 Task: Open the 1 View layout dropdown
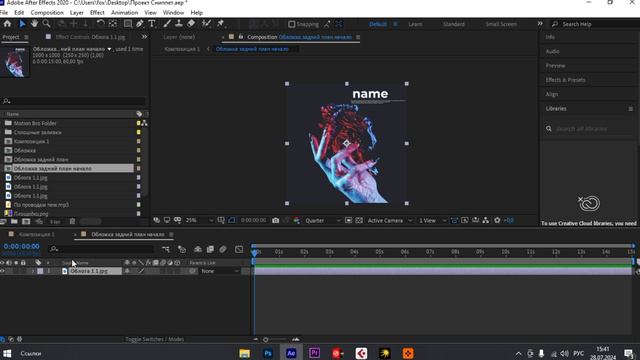click(432, 220)
